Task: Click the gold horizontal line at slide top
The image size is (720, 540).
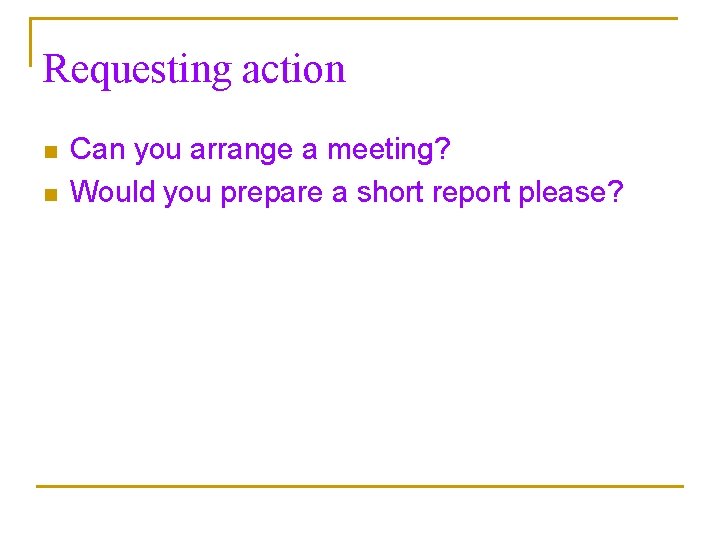Action: point(354,18)
